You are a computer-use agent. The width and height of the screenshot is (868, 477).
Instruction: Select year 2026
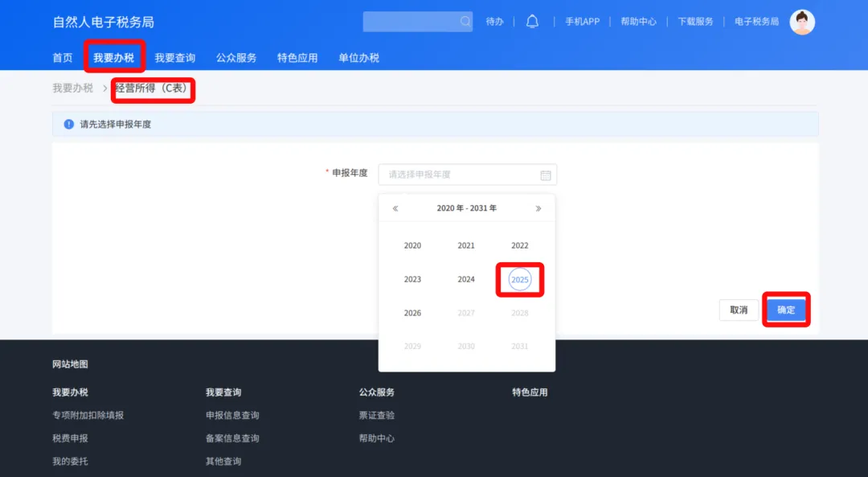tap(412, 313)
